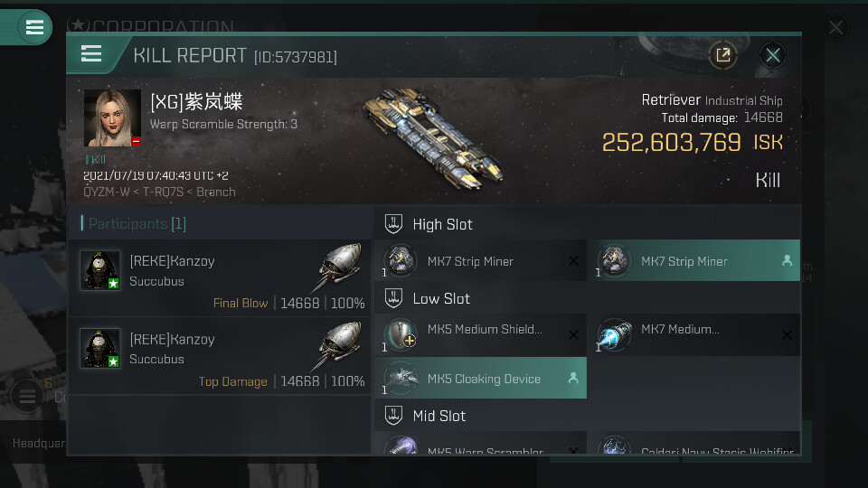Click the MK5 Warp Scrambler module
The image size is (868, 488).
(480, 445)
